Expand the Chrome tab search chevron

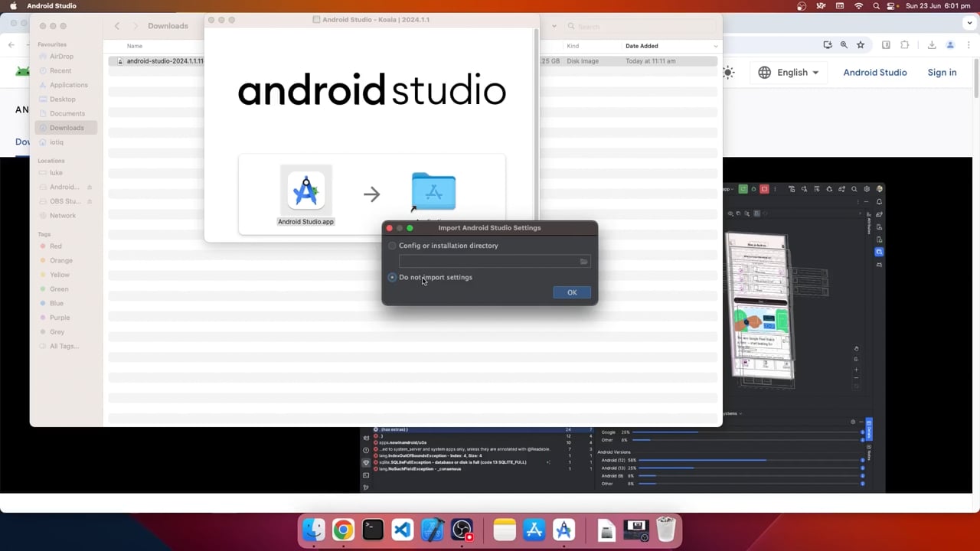click(970, 23)
